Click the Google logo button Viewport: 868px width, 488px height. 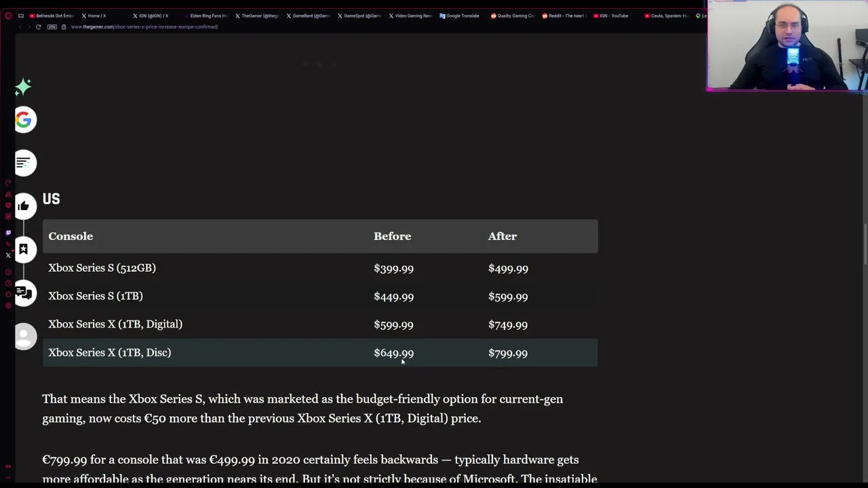[x=24, y=120]
